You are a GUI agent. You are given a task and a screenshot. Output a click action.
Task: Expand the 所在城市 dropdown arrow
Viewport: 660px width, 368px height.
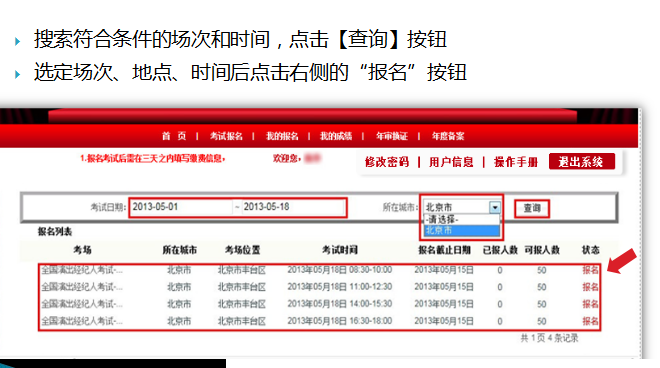(495, 207)
